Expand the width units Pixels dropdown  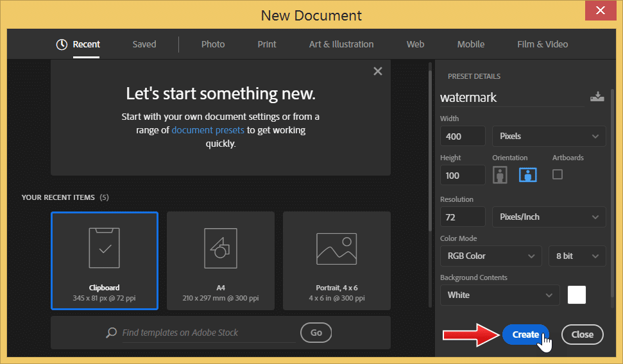click(549, 136)
